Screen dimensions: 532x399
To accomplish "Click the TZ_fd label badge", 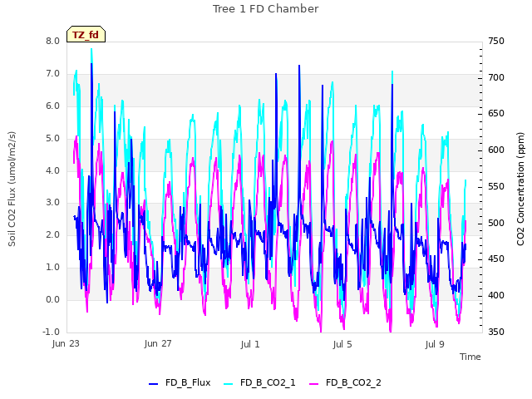I will 86,34.
